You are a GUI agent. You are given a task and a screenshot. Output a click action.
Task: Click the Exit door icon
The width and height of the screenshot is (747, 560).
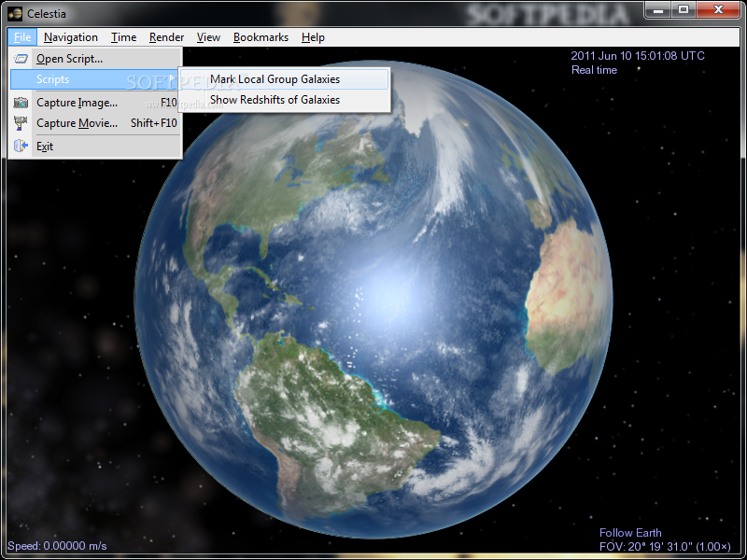click(21, 146)
